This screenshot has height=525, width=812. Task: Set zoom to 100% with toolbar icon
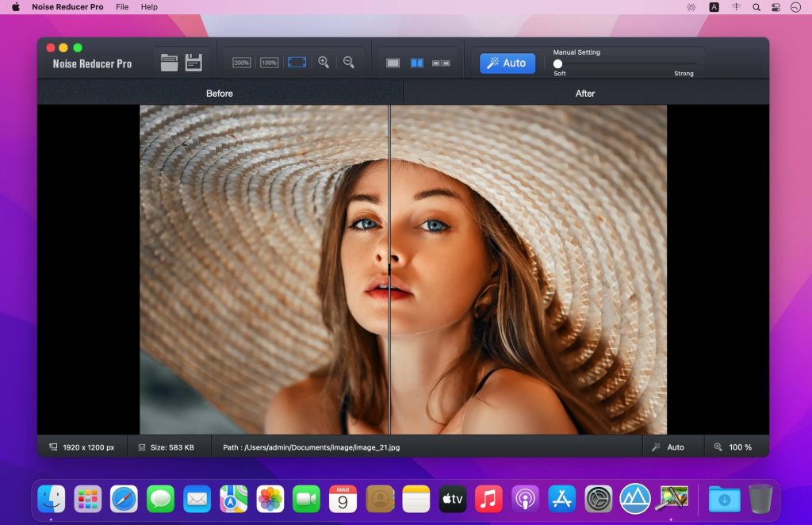coord(270,63)
